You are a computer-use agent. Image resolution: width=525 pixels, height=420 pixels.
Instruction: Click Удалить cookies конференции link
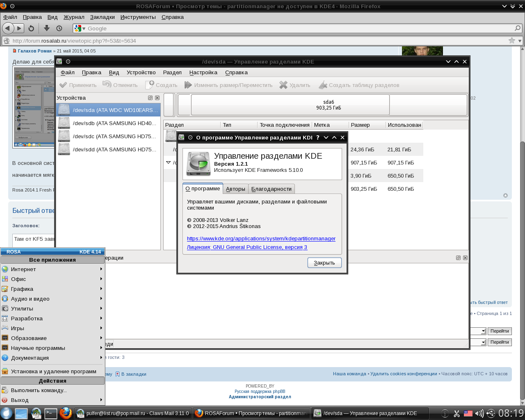pos(404,374)
